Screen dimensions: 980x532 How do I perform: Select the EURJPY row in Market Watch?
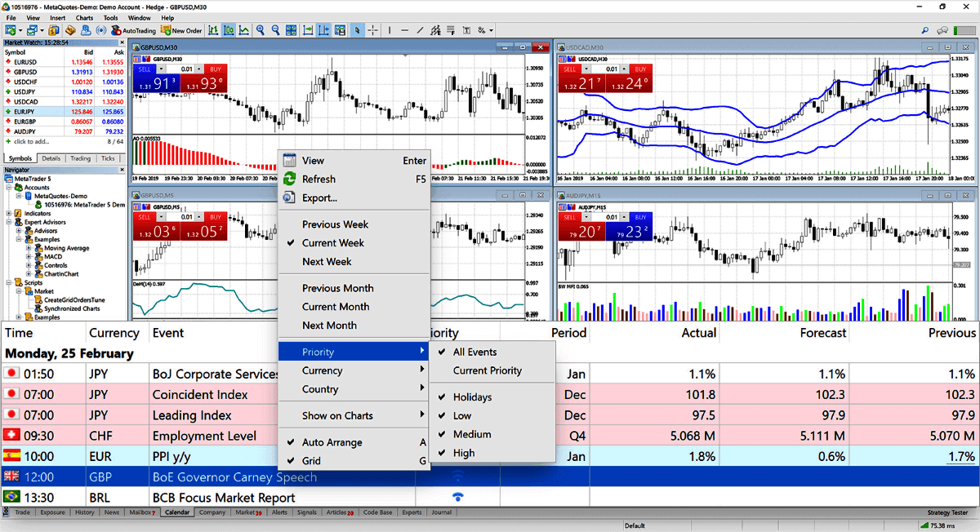(x=23, y=111)
